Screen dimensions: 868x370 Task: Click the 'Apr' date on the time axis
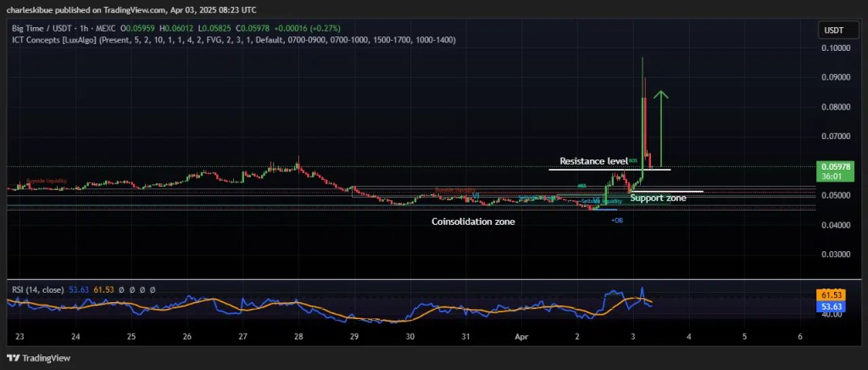(523, 336)
